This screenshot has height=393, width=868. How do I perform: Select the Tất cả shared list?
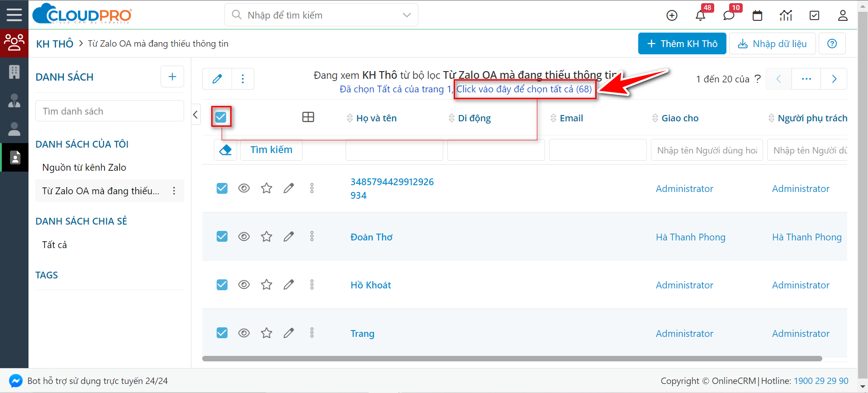54,245
